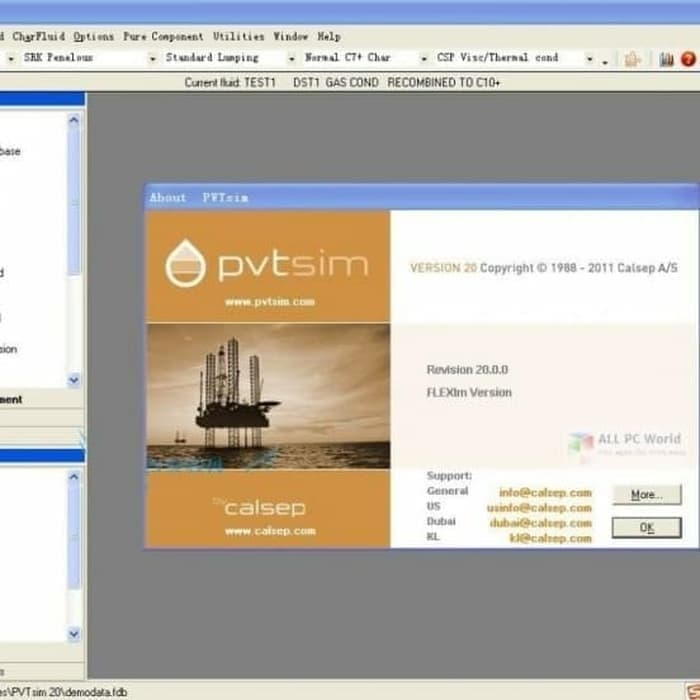Click the 'DST1 GAS COND' text
Image resolution: width=700 pixels, height=700 pixels.
point(336,83)
